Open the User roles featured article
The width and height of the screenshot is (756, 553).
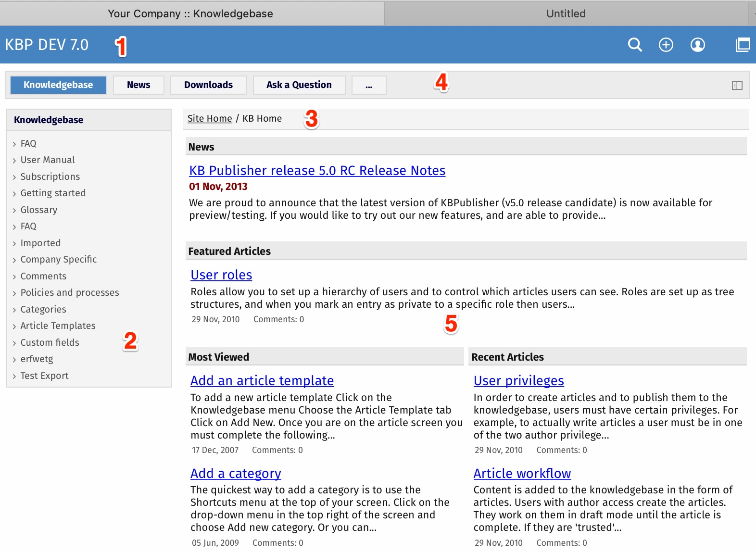(221, 275)
